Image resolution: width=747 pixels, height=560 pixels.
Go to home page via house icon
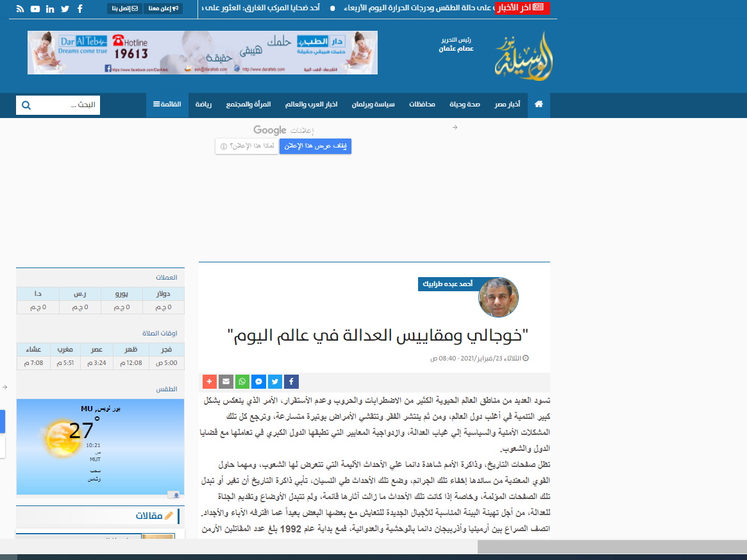[539, 105]
